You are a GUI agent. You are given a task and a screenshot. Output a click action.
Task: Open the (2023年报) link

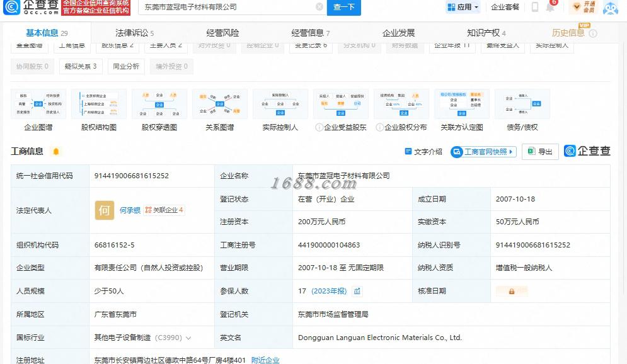point(329,291)
